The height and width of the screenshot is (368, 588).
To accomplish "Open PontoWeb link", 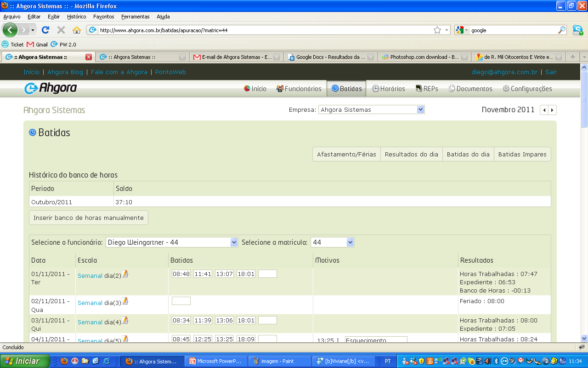I will pyautogui.click(x=170, y=72).
